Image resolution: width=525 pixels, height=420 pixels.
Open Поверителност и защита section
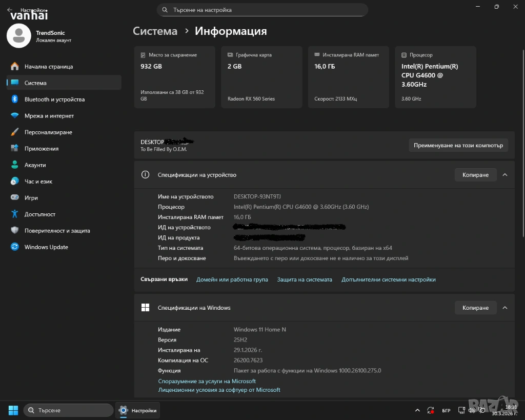pyautogui.click(x=57, y=231)
